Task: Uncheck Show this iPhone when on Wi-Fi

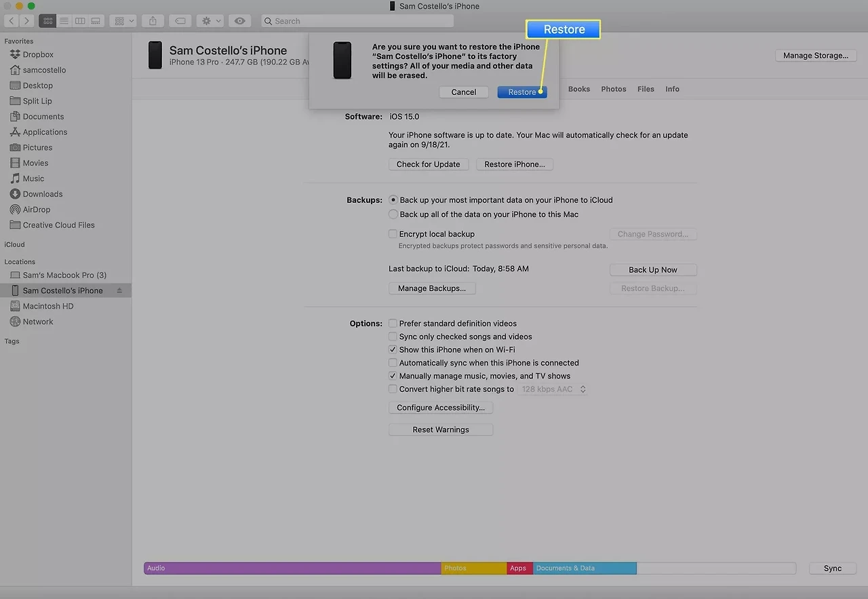Action: pyautogui.click(x=393, y=350)
